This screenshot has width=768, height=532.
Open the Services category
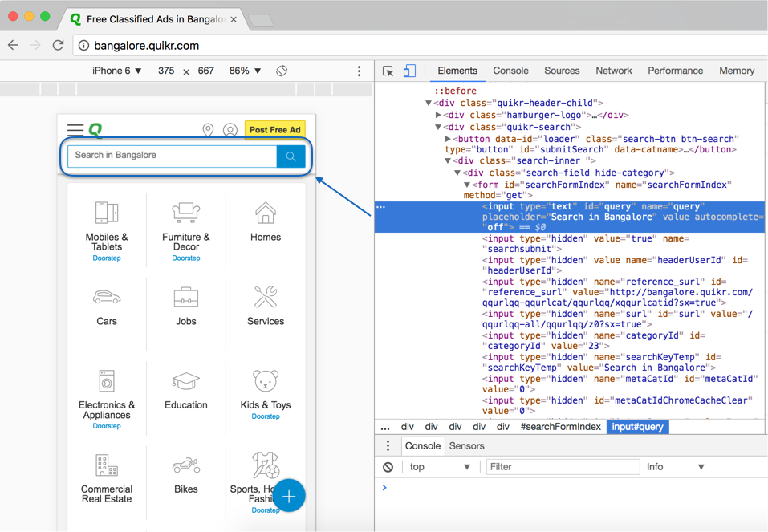pos(266,307)
